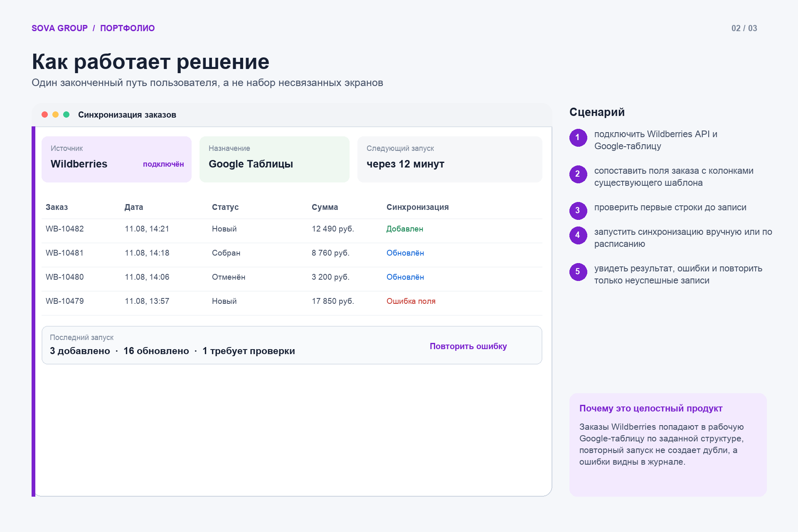Image resolution: width=798 pixels, height=532 pixels.
Task: Click Обновлён in the WB-10480 row
Action: (x=405, y=277)
